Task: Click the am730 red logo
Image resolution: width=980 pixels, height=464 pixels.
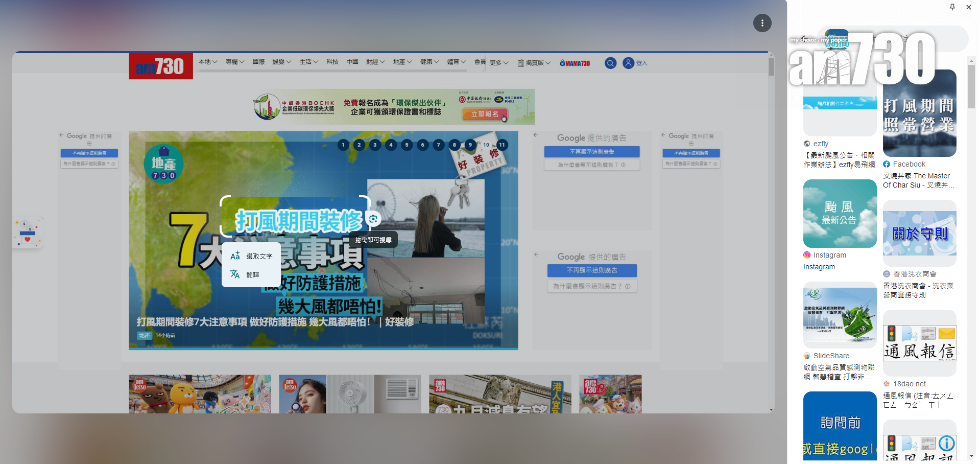Action: 160,66
